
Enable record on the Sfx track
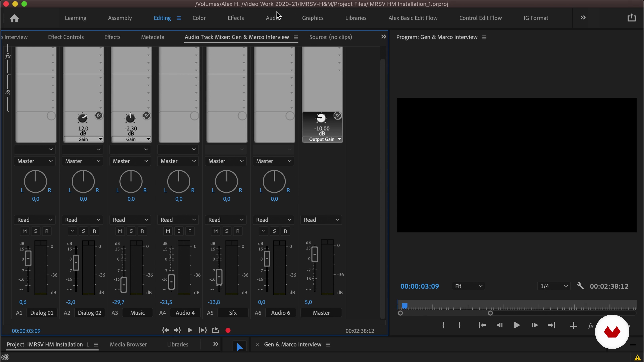click(x=238, y=231)
